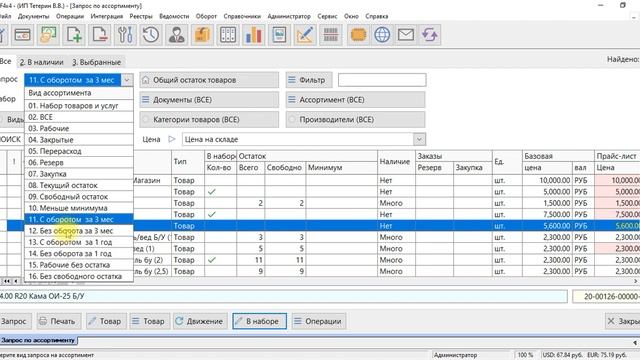Click the Общий остаток товаров button

pos(209,80)
